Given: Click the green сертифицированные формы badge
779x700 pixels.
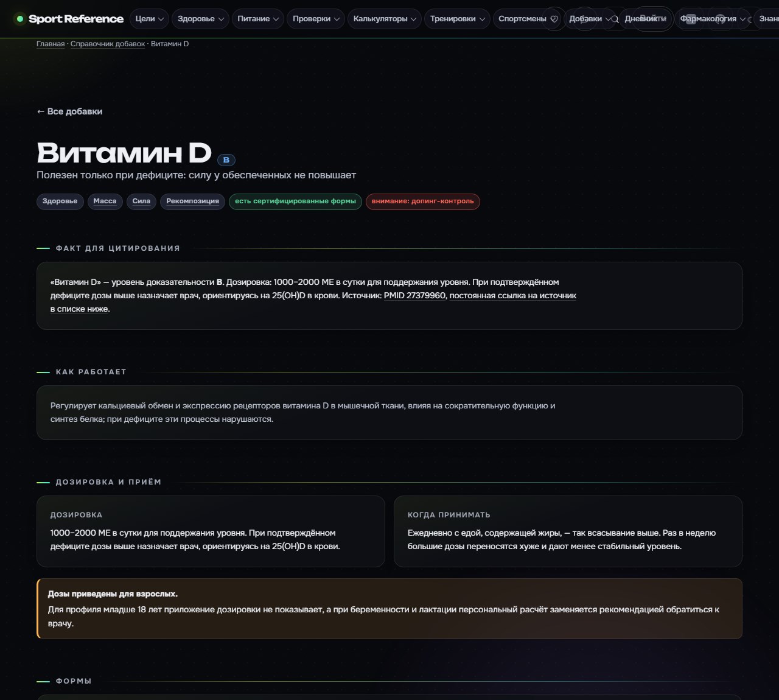Looking at the screenshot, I should [x=296, y=201].
